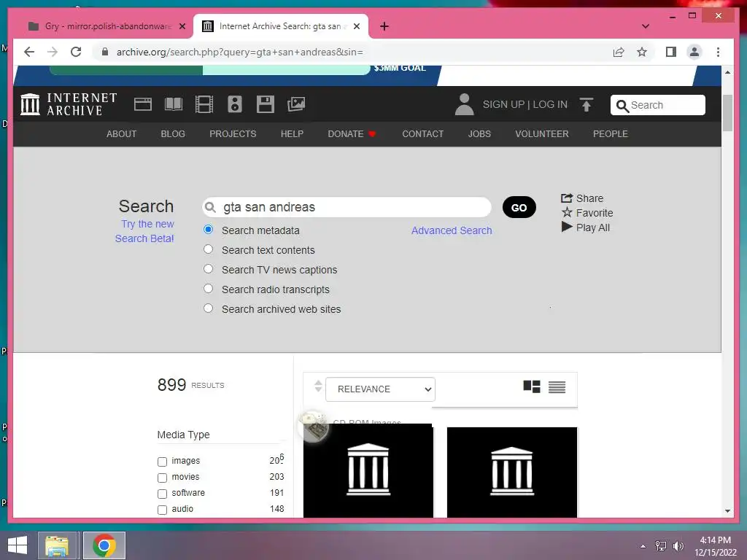
Task: Open the Web (Wayback) media icon
Action: (143, 104)
